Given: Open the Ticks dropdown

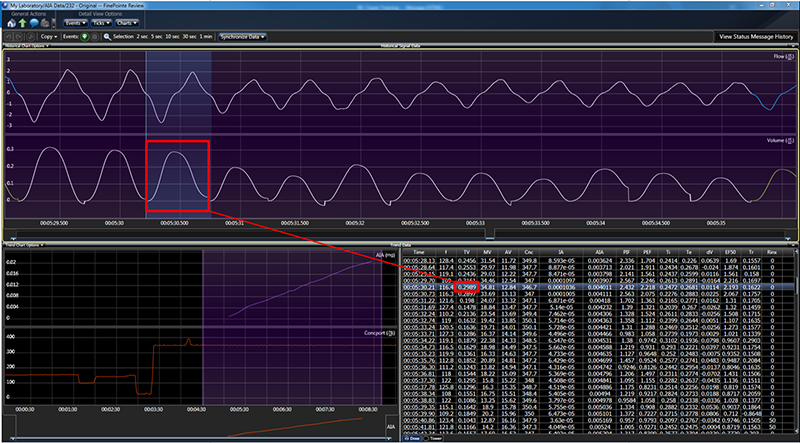Looking at the screenshot, I should point(102,23).
